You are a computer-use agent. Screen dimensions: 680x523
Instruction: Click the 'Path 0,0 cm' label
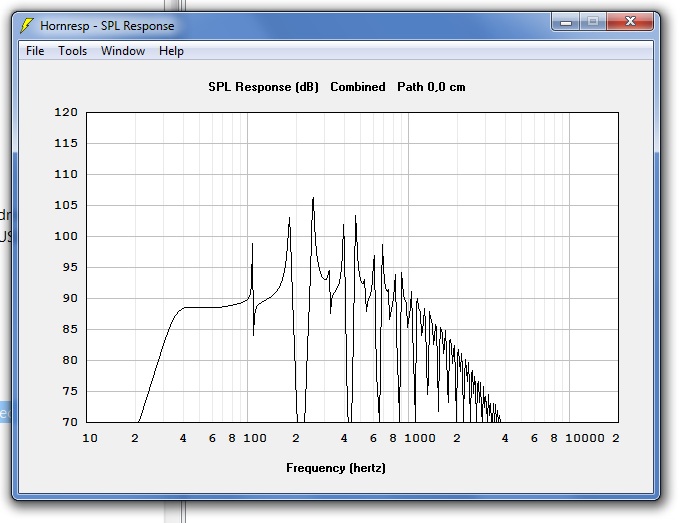431,87
